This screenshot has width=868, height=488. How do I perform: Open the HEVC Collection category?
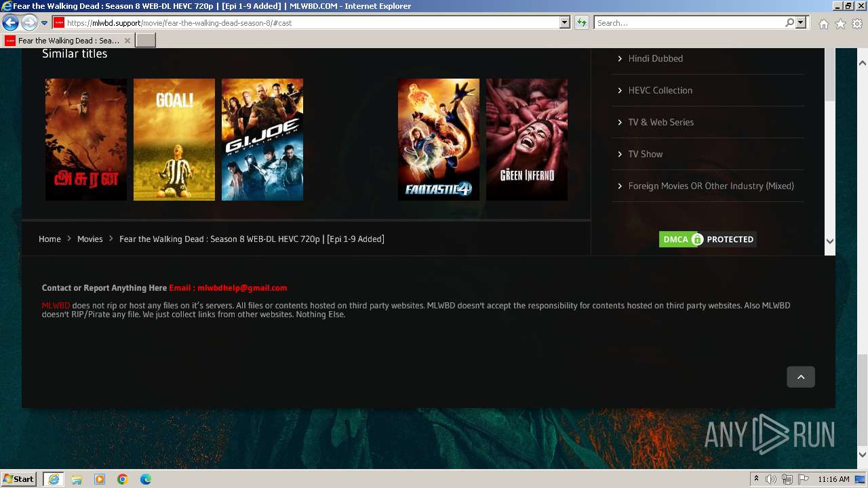tap(660, 90)
